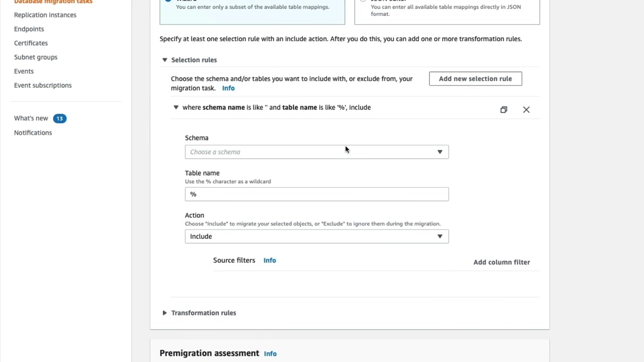Duplicate the selection rule with copy icon
The width and height of the screenshot is (644, 362).
504,110
